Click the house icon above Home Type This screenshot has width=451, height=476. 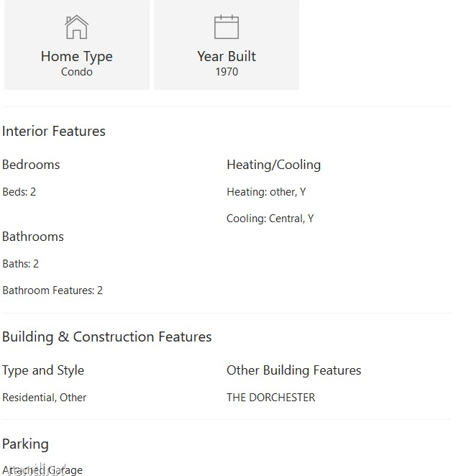pyautogui.click(x=76, y=27)
